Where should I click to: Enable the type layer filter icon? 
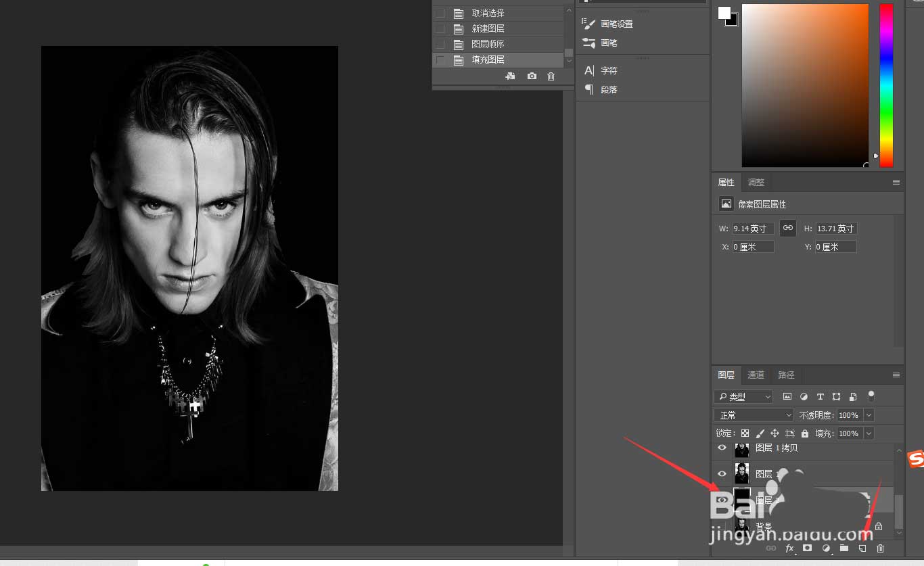[821, 397]
